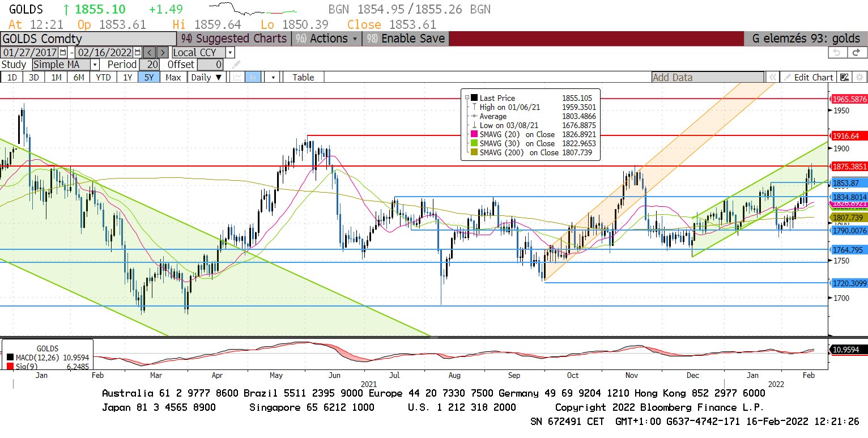Open the chart type dropdown arrow before Table
The width and height of the screenshot is (868, 438).
pyautogui.click(x=273, y=77)
